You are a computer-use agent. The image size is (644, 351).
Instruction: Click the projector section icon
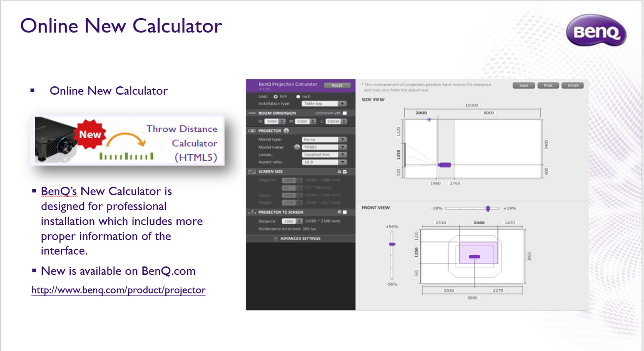coord(252,131)
